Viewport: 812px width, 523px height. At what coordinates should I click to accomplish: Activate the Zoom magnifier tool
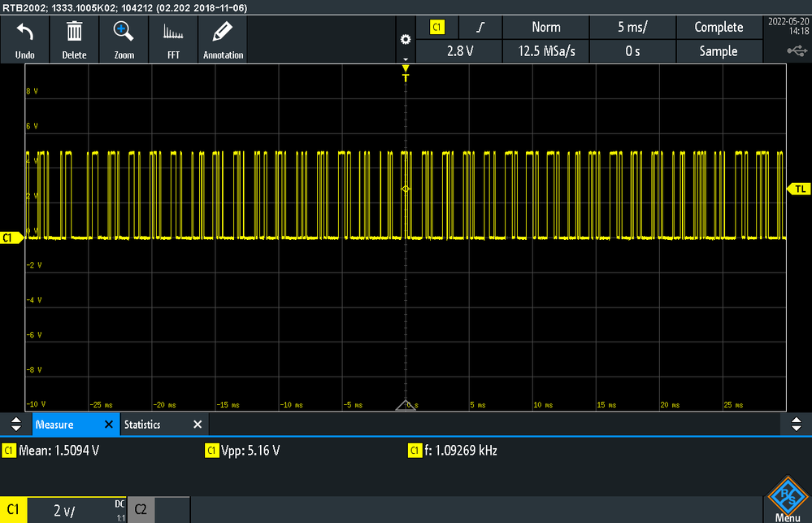[124, 40]
